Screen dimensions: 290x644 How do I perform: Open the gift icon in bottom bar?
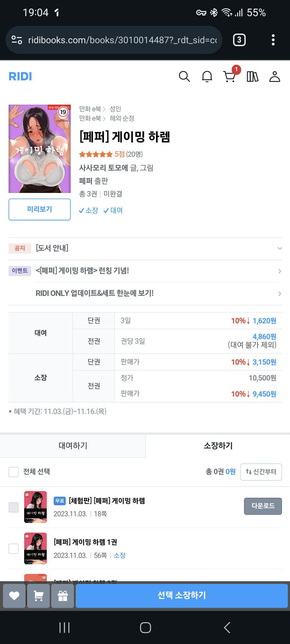(63, 596)
